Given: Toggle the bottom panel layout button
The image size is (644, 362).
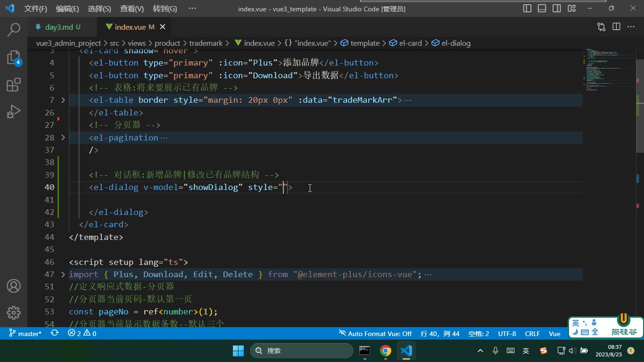Looking at the screenshot, I should click(542, 8).
